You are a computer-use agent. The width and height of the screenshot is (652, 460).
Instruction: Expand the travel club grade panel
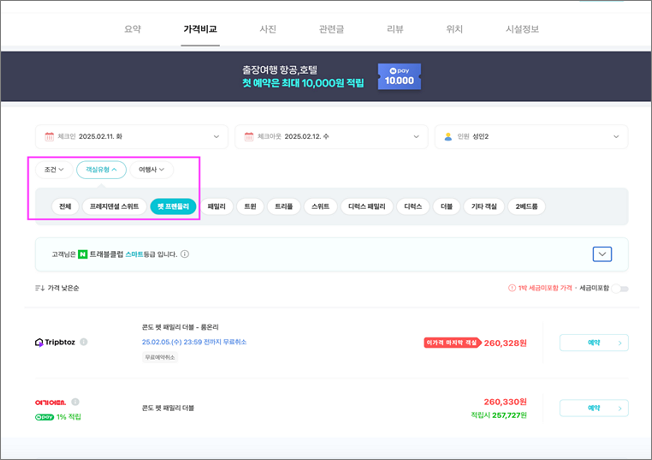(602, 254)
